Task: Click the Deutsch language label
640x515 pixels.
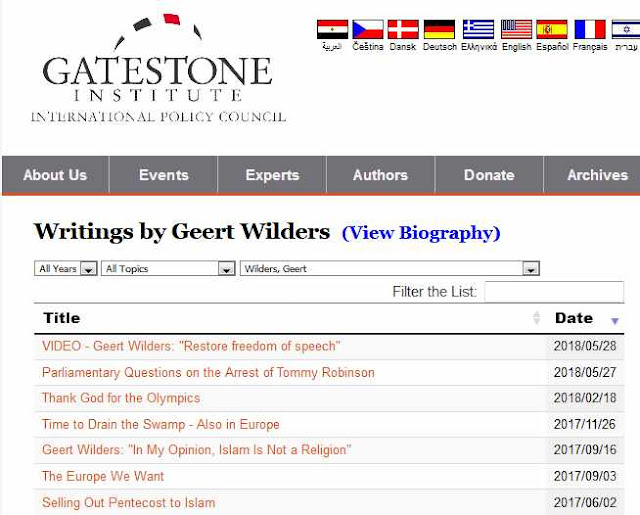Action: (440, 47)
